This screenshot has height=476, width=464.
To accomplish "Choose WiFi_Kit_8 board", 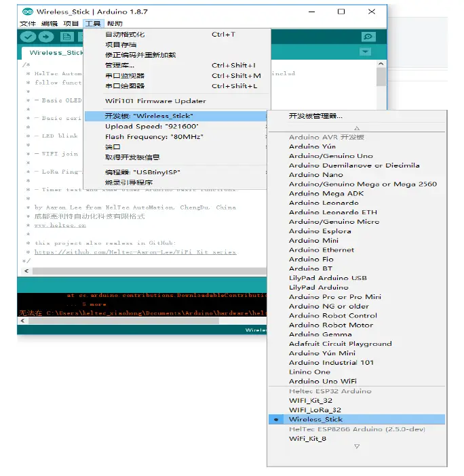I will pos(357,439).
